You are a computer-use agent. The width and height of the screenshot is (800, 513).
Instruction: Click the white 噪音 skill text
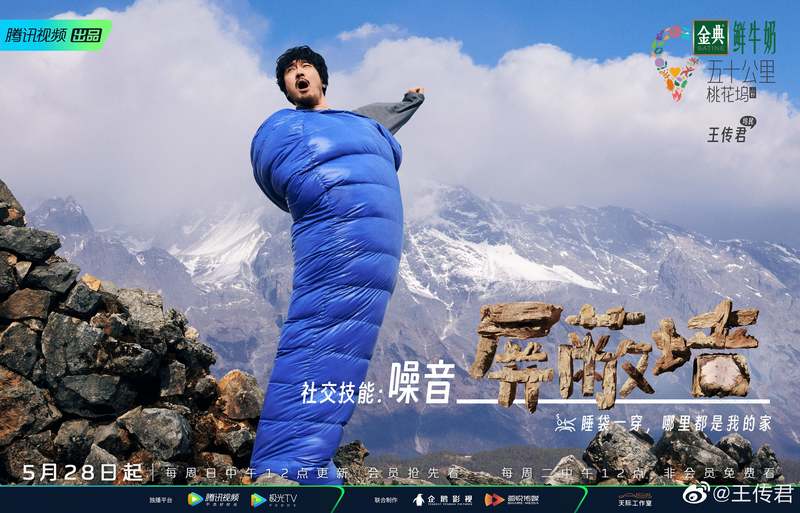point(424,387)
